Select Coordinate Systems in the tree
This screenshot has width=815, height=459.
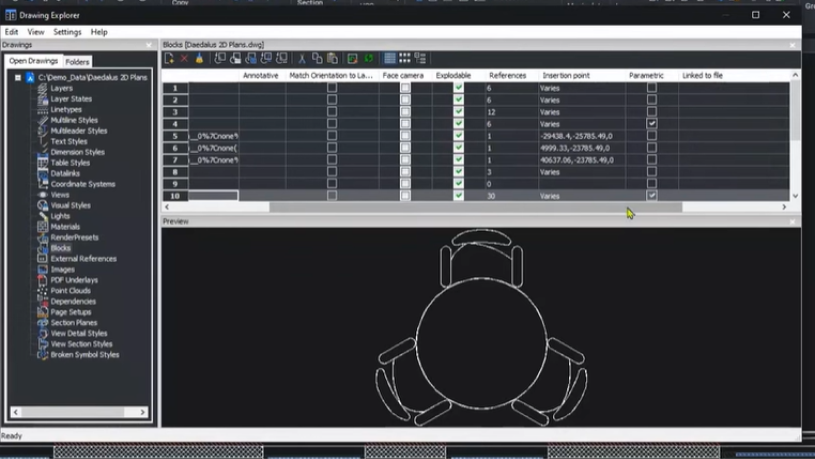click(83, 184)
